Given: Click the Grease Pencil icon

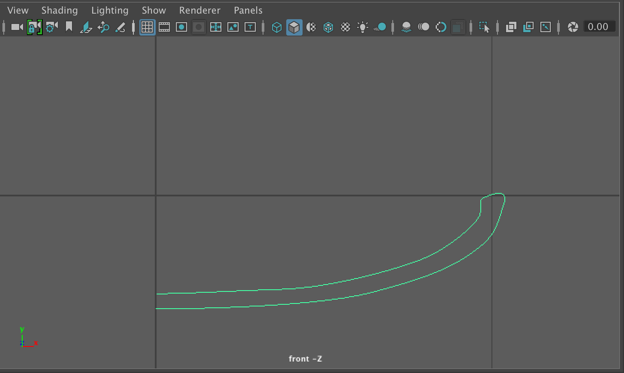Looking at the screenshot, I should (120, 27).
